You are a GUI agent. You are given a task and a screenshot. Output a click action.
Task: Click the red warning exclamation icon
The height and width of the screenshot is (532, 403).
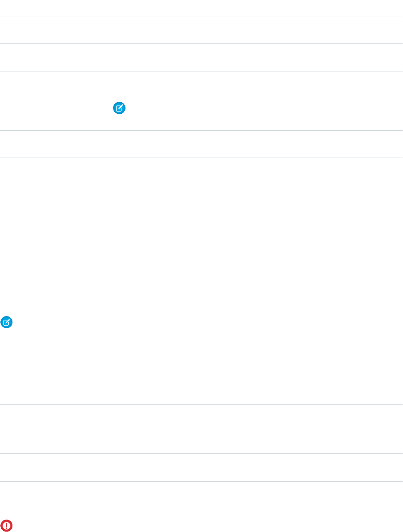click(7, 525)
